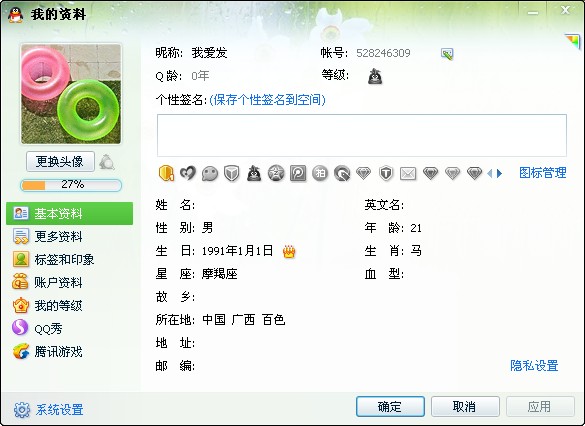The height and width of the screenshot is (426, 585).
Task: Open the 我的等级 section
Action: click(70, 306)
